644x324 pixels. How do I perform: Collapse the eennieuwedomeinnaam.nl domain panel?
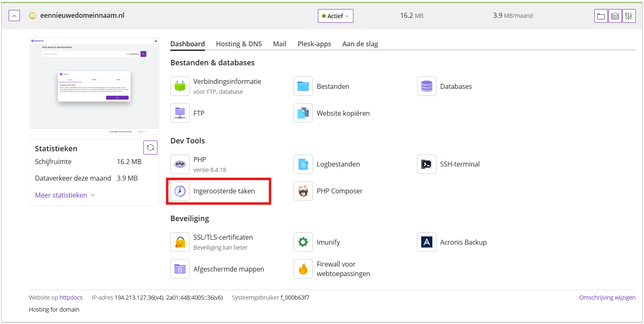14,16
